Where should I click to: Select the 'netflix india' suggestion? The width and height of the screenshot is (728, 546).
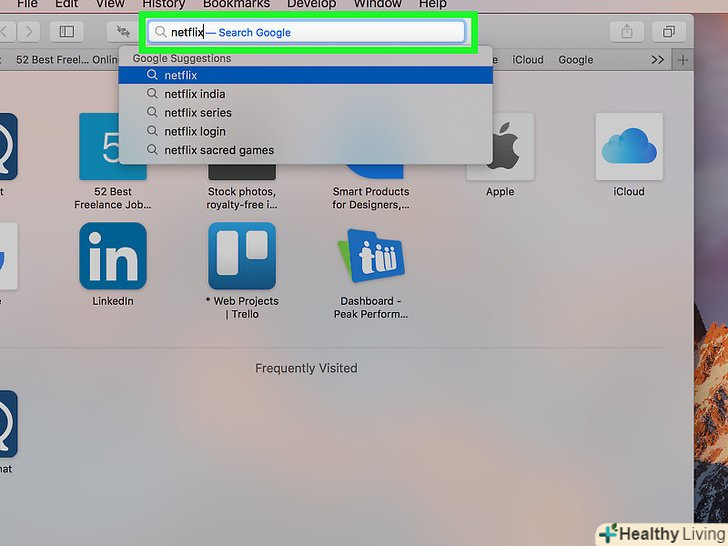point(306,94)
